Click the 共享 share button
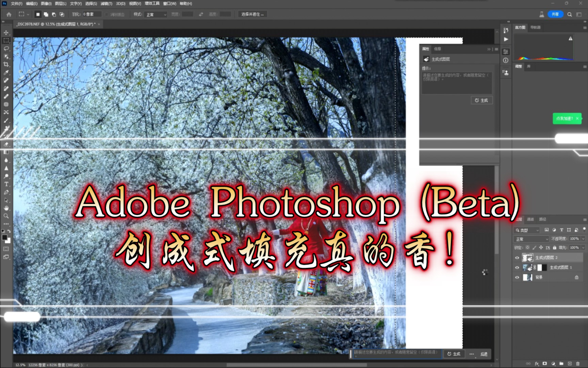This screenshot has height=368, width=588. click(555, 14)
